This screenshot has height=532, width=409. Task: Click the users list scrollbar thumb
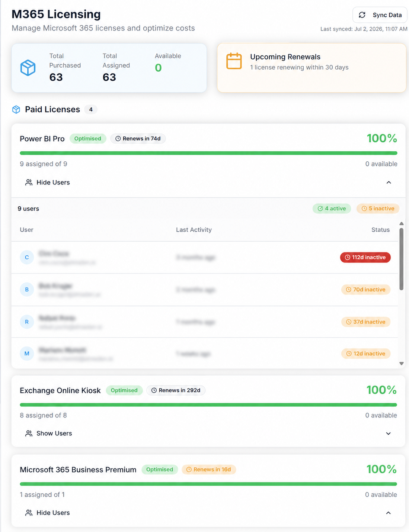point(402,259)
